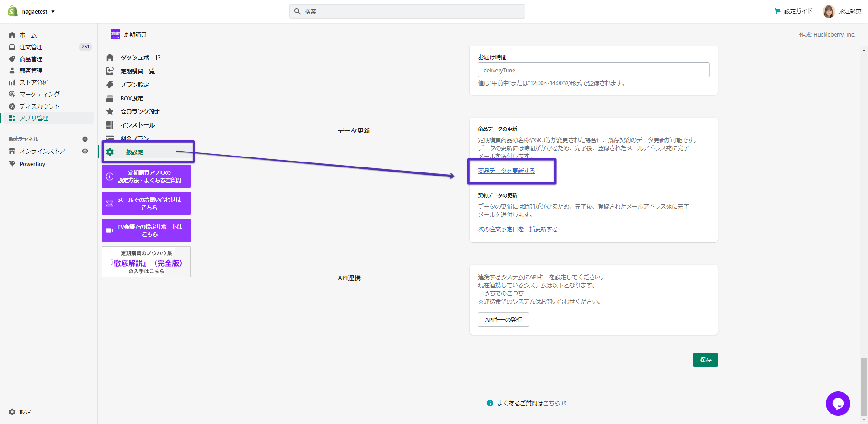Image resolution: width=868 pixels, height=424 pixels.
Task: Go to ホーム in the sidebar
Action: [x=28, y=35]
